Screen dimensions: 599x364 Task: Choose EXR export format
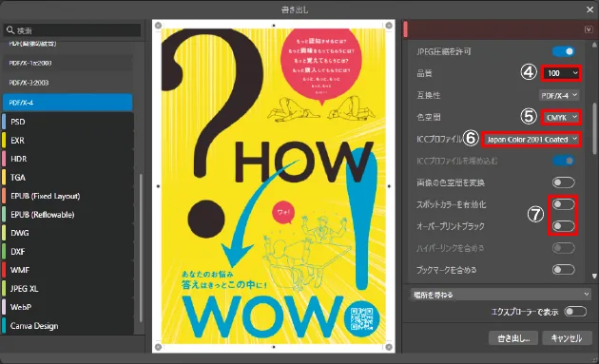pyautogui.click(x=68, y=141)
